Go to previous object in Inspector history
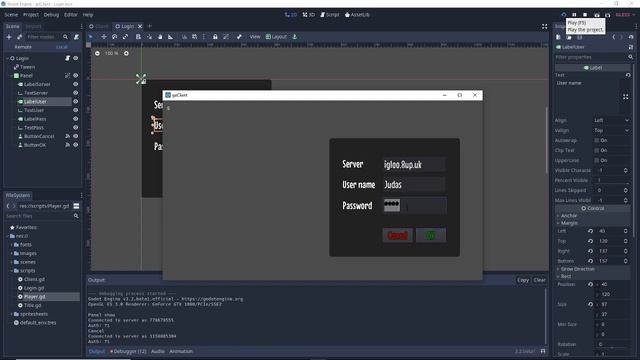The width and height of the screenshot is (640, 360). pyautogui.click(x=614, y=37)
